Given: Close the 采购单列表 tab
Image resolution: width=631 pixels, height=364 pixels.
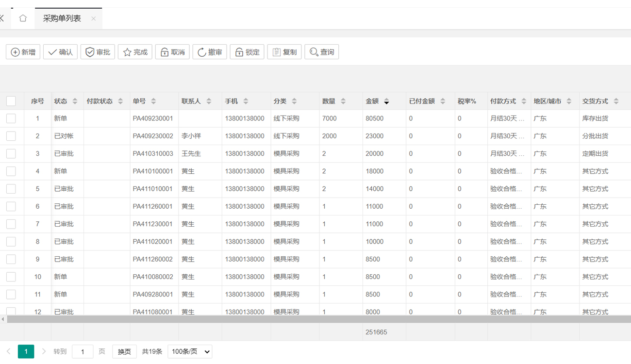Looking at the screenshot, I should pos(93,18).
